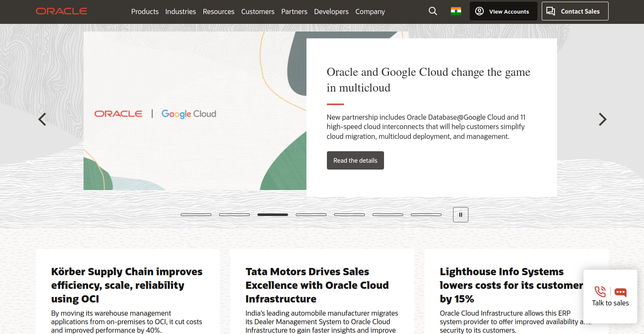
Task: Click the Read the details button
Action: point(355,161)
